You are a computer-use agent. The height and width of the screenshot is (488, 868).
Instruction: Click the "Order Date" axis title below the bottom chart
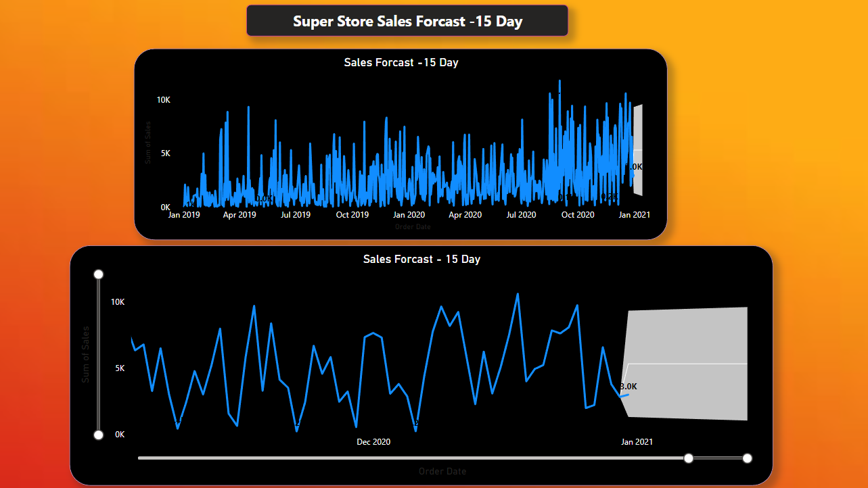tap(442, 471)
